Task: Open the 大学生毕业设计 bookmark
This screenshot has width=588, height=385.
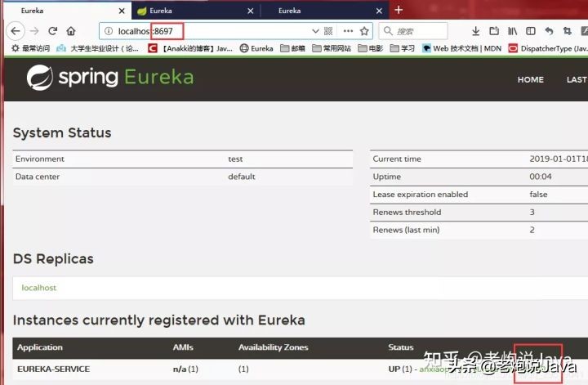Action: tap(97, 48)
